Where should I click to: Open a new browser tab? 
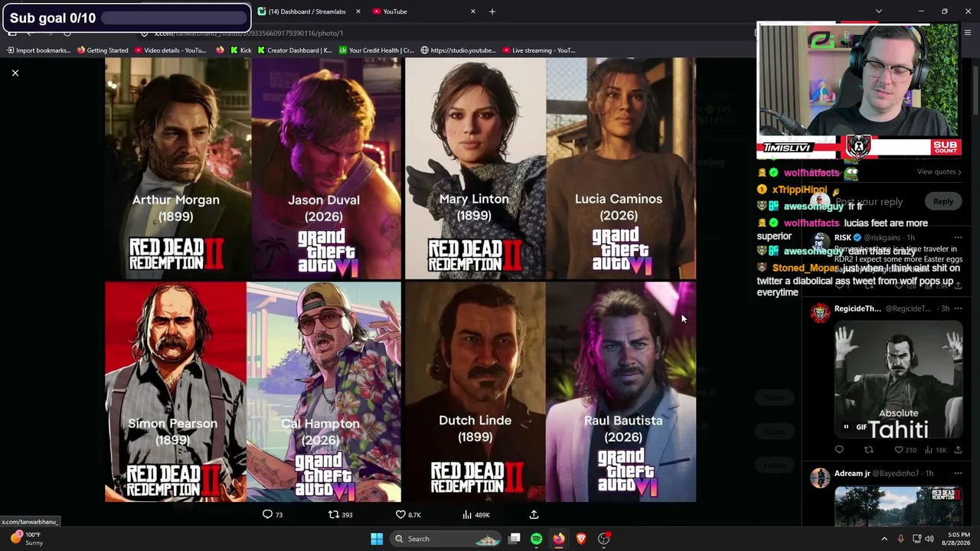point(492,11)
